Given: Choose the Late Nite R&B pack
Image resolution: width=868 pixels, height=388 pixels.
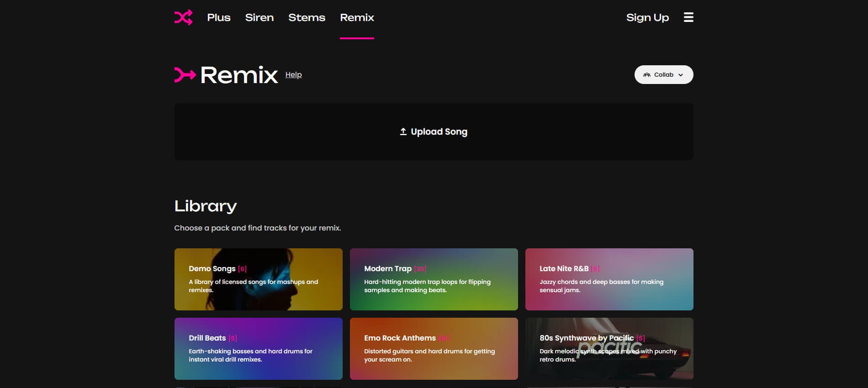Looking at the screenshot, I should 609,279.
